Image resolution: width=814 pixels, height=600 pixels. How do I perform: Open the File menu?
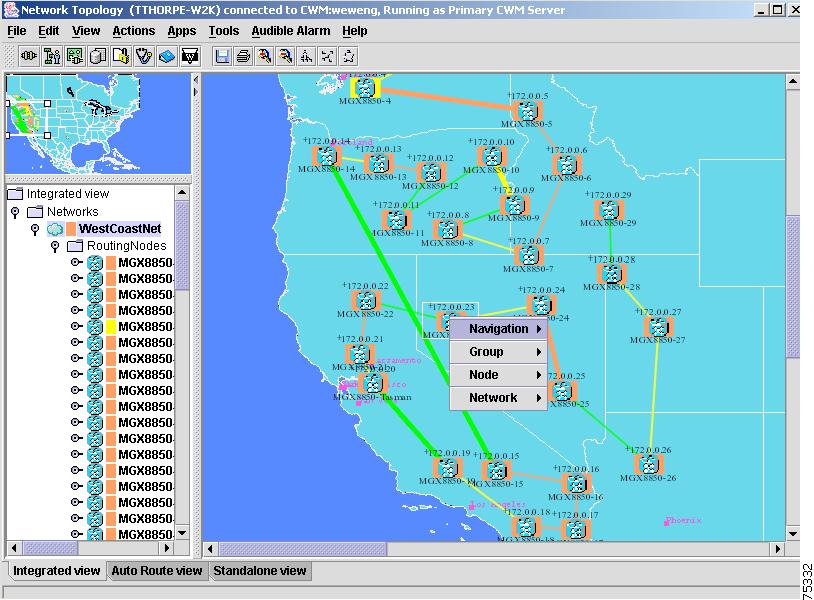17,31
